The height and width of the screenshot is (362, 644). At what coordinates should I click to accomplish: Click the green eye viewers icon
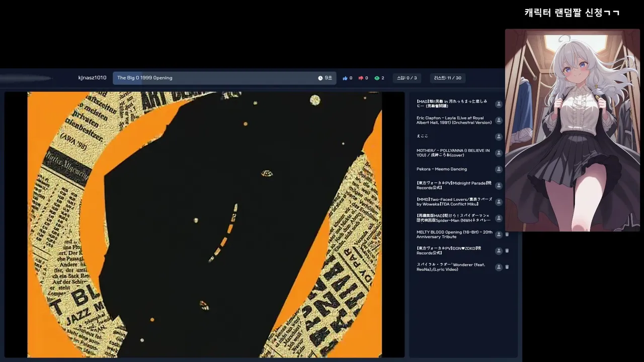tap(377, 78)
